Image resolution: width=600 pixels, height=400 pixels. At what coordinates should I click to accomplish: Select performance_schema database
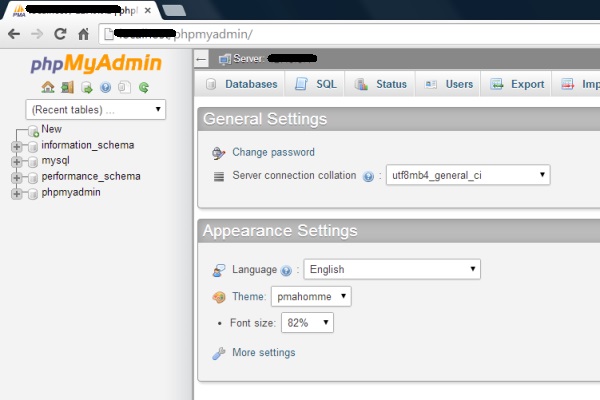point(91,176)
